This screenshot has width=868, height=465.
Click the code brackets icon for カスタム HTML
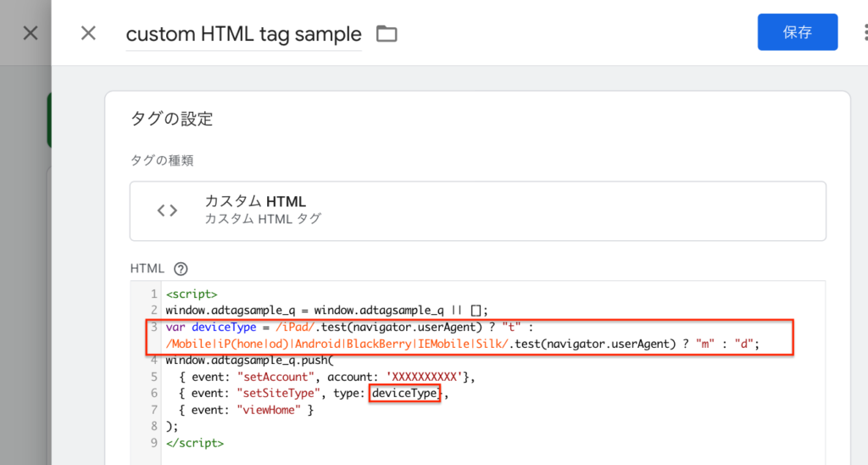(x=167, y=210)
